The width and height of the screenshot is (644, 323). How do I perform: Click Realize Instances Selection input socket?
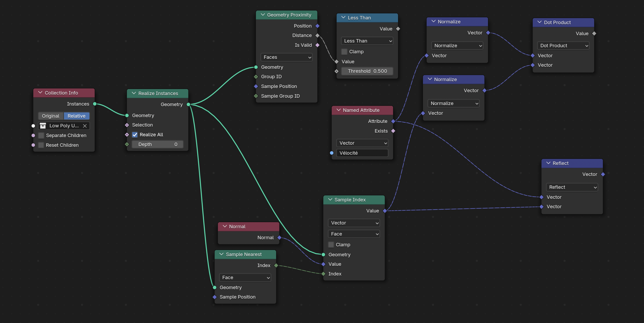pyautogui.click(x=127, y=125)
